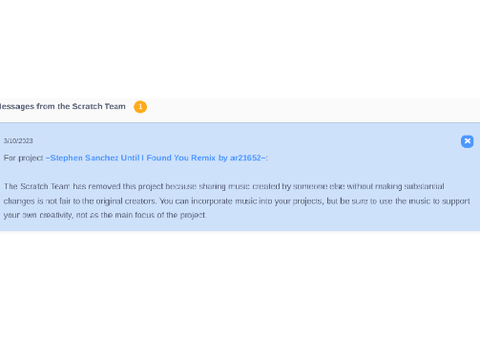Click the word "support" ending the second line
The height and width of the screenshot is (360, 480).
tap(456, 202)
